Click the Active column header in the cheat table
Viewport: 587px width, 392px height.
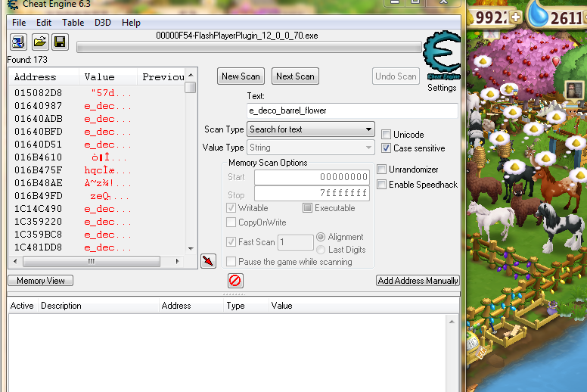(x=22, y=306)
